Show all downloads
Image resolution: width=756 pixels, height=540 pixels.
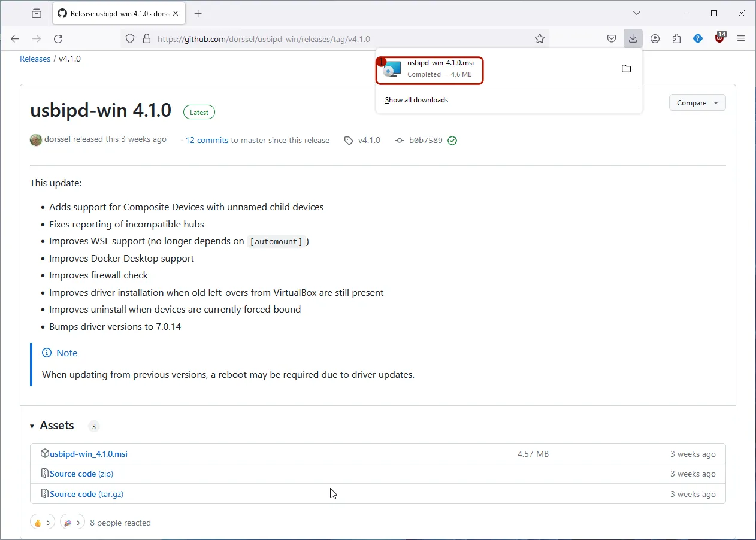coord(416,100)
